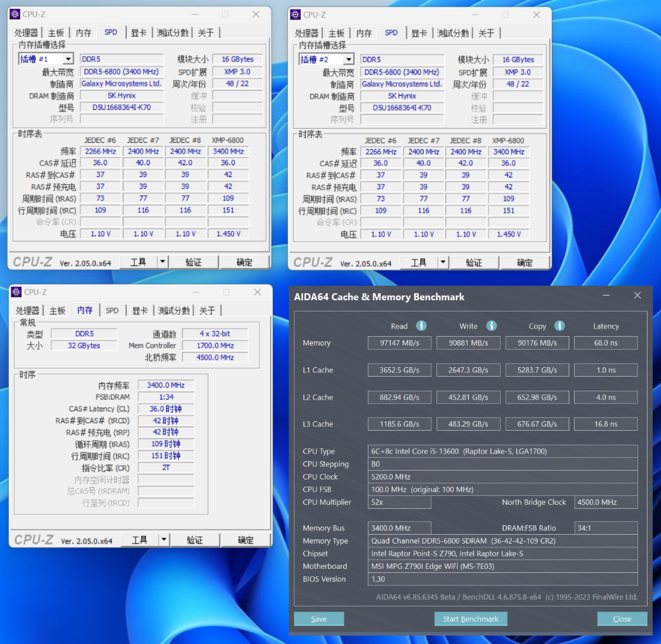Click the CPU Type field in AIDA64
Image resolution: width=661 pixels, height=644 pixels.
click(502, 451)
